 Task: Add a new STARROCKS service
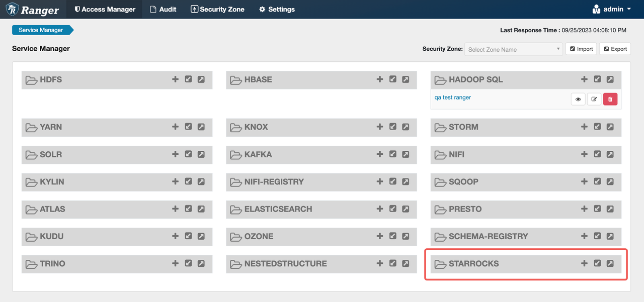click(584, 263)
